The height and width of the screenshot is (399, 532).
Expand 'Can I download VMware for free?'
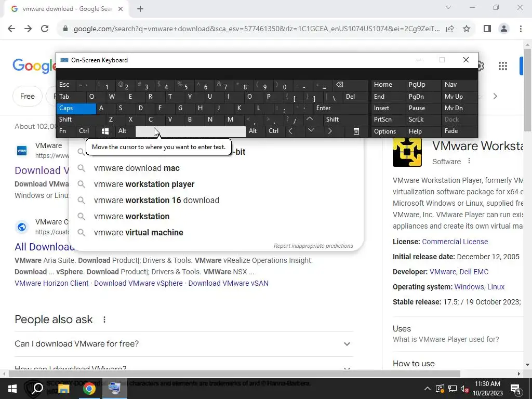[x=184, y=344]
